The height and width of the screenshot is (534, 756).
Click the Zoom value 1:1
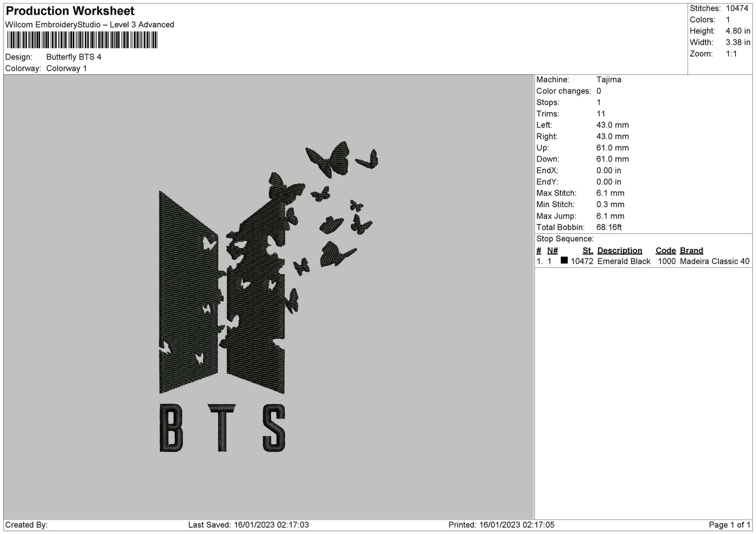click(731, 54)
